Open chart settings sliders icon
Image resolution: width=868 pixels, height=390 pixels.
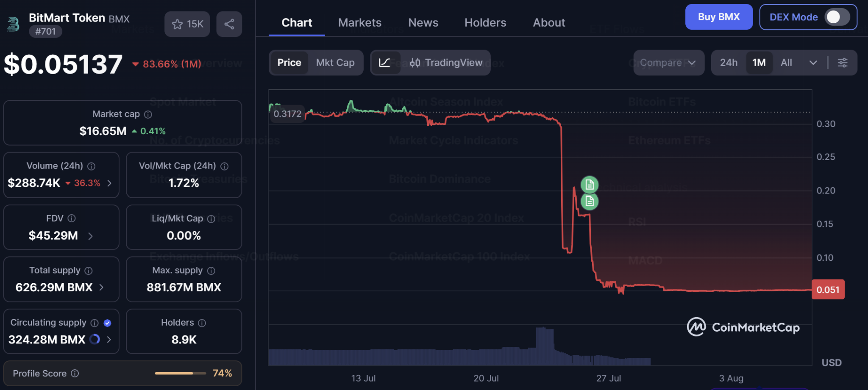843,63
